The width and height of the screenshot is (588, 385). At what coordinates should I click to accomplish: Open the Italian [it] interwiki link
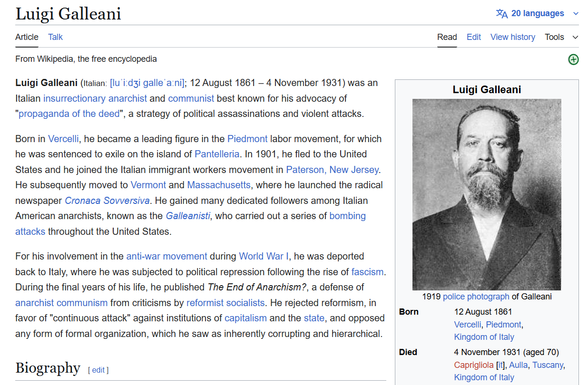click(500, 365)
